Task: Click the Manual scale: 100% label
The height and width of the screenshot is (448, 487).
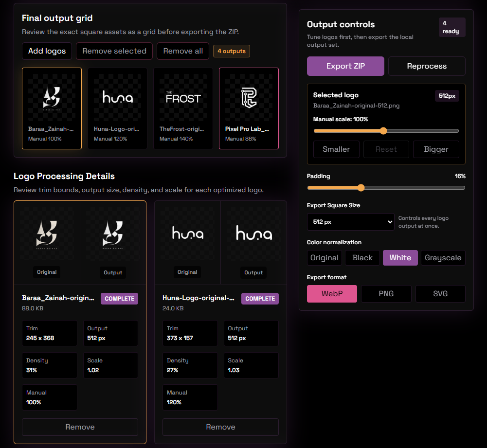Action: click(x=341, y=119)
